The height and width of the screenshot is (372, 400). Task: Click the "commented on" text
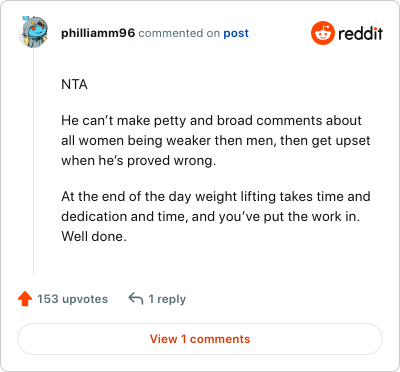click(179, 33)
